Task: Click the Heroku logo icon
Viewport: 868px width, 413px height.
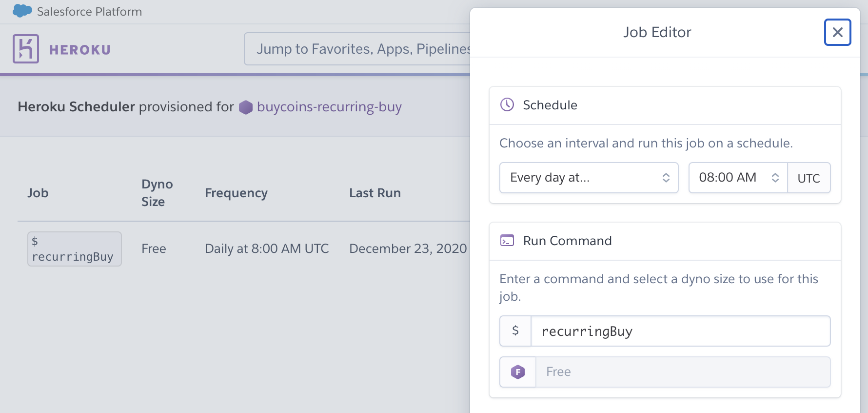Action: [x=26, y=49]
